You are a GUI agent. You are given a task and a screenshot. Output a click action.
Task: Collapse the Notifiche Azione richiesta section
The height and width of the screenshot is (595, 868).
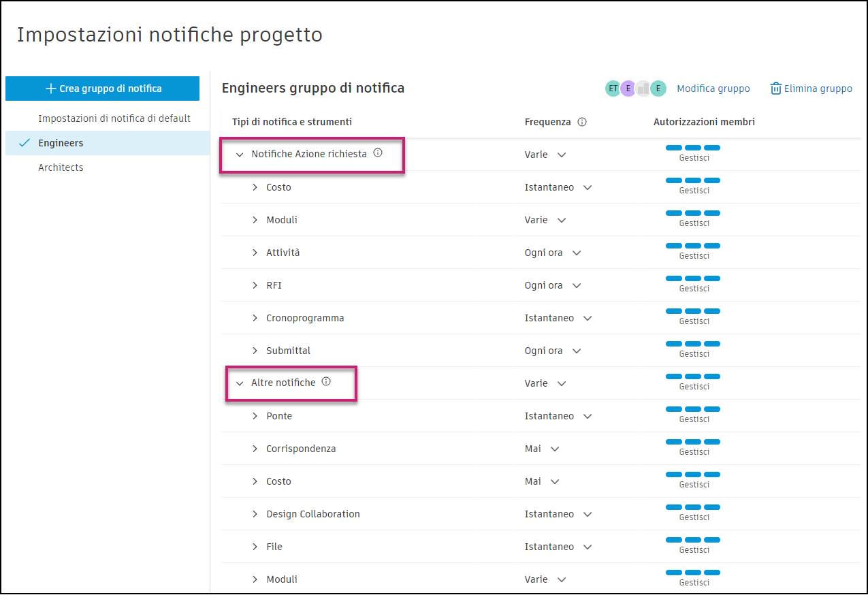(x=240, y=155)
